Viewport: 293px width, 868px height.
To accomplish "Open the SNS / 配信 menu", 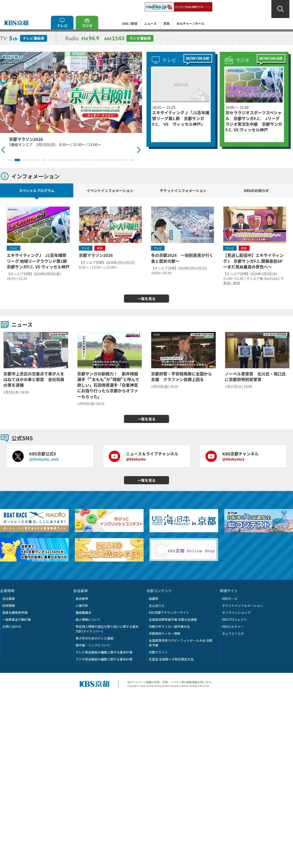I will point(130,24).
